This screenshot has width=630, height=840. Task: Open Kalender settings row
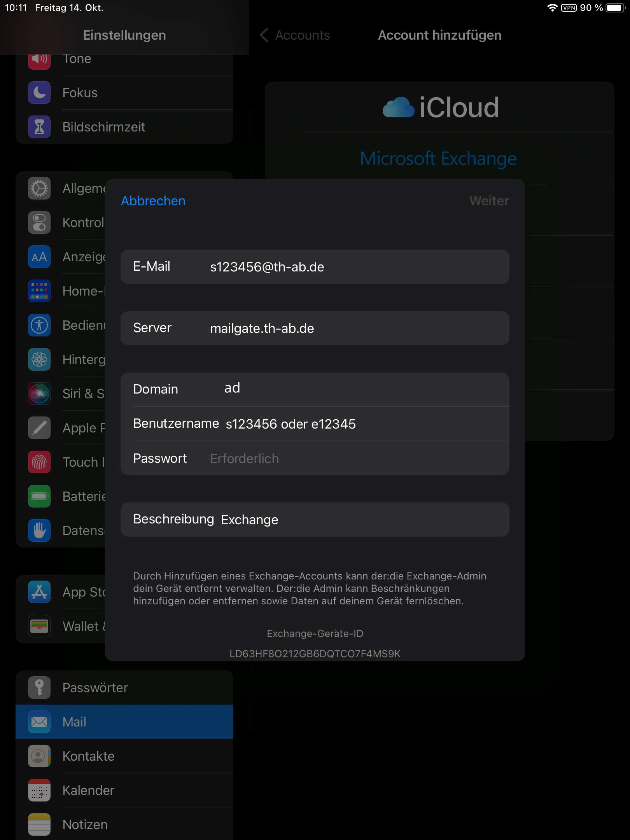tap(124, 790)
